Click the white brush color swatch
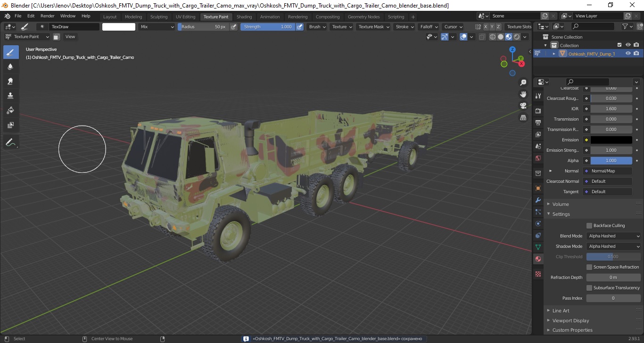The image size is (644, 343). [119, 27]
